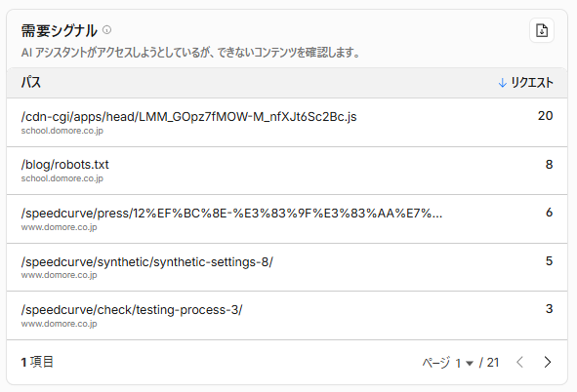This screenshot has height=392, width=577.
Task: Open the synthetic-settings-8 path
Action: 147,262
